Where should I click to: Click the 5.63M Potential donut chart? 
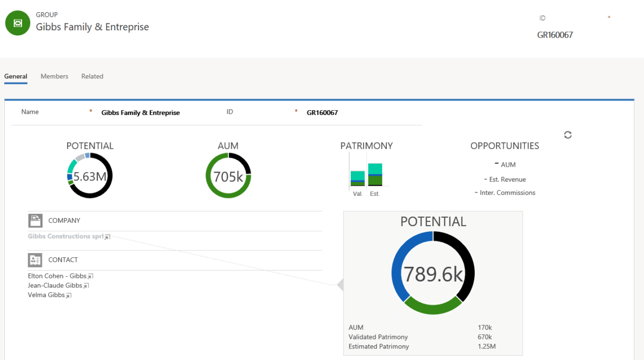(90, 176)
